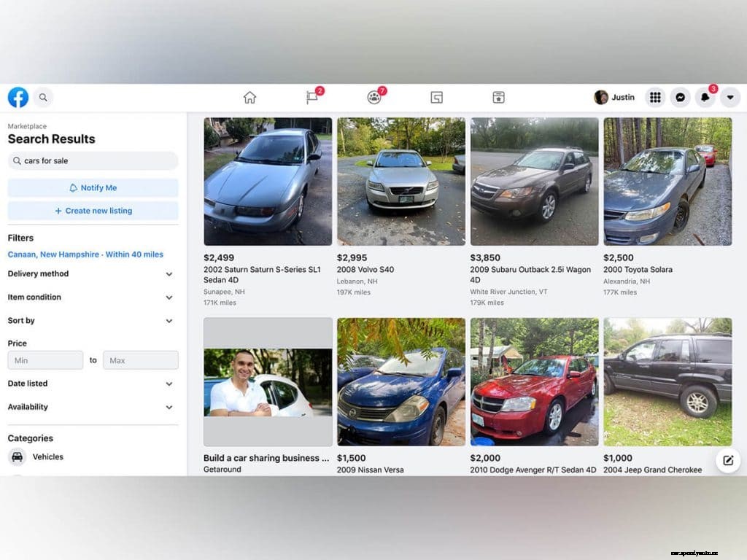Open the Pages flag icon with notifications
The image size is (747, 560).
(x=312, y=97)
